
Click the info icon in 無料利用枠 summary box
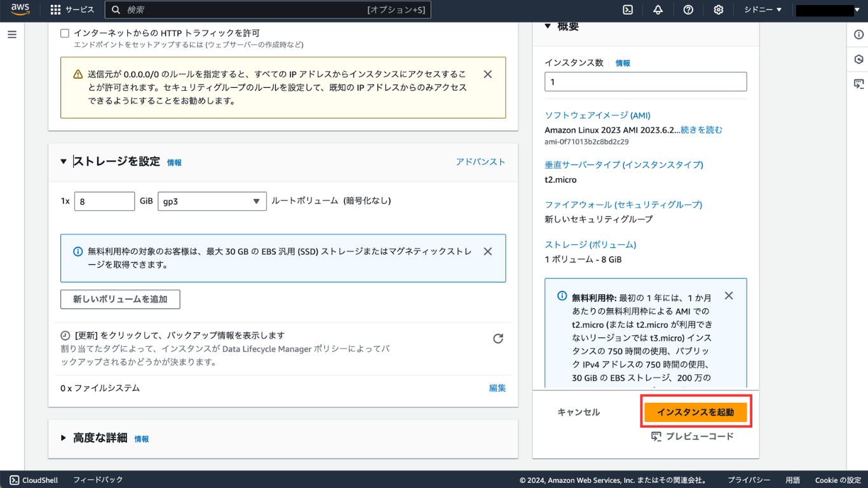click(x=562, y=296)
